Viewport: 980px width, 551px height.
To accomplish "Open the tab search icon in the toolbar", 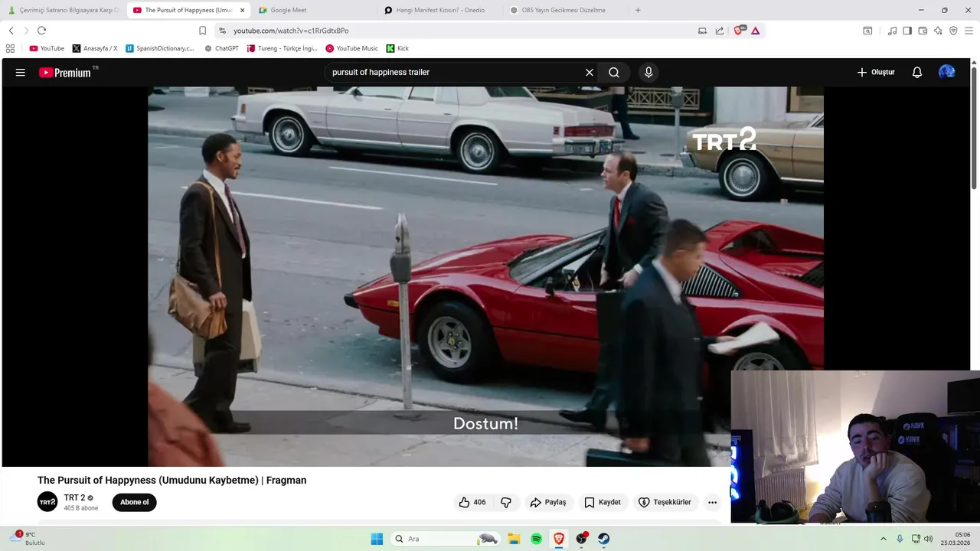I will [867, 31].
